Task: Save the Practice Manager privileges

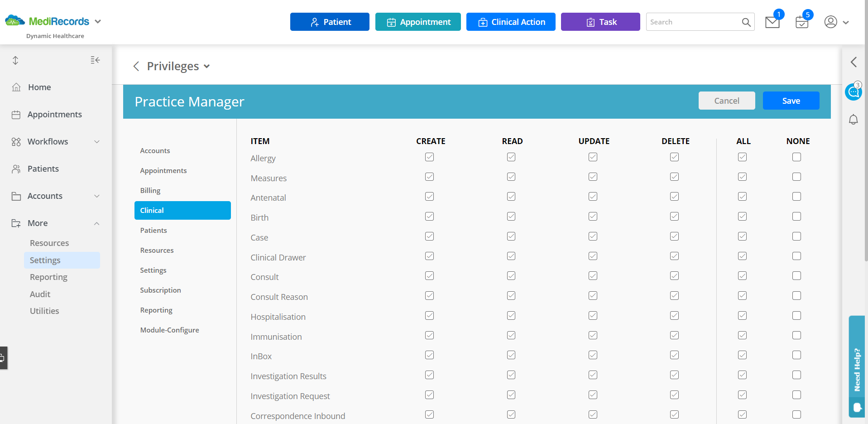Action: pos(791,101)
